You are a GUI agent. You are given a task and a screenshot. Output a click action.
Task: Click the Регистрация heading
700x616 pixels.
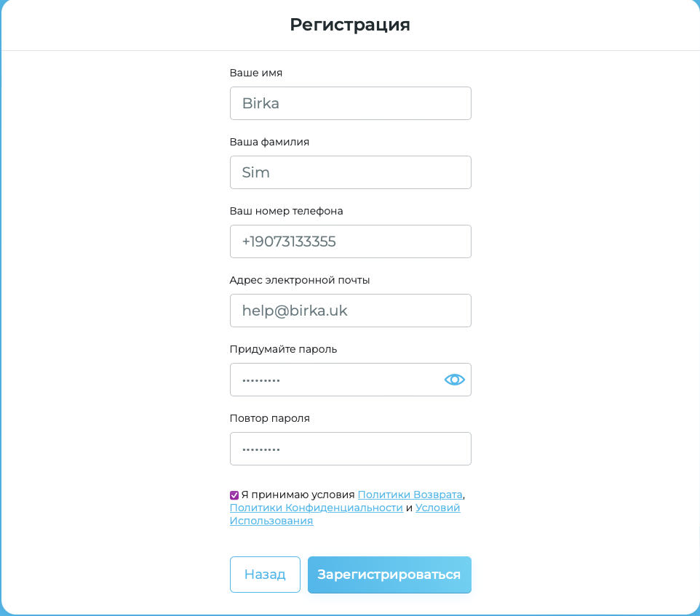(350, 25)
